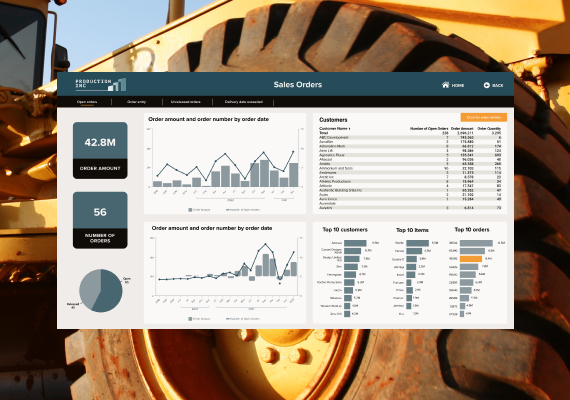Click the BACK link text
This screenshot has height=400, width=570.
pos(497,85)
